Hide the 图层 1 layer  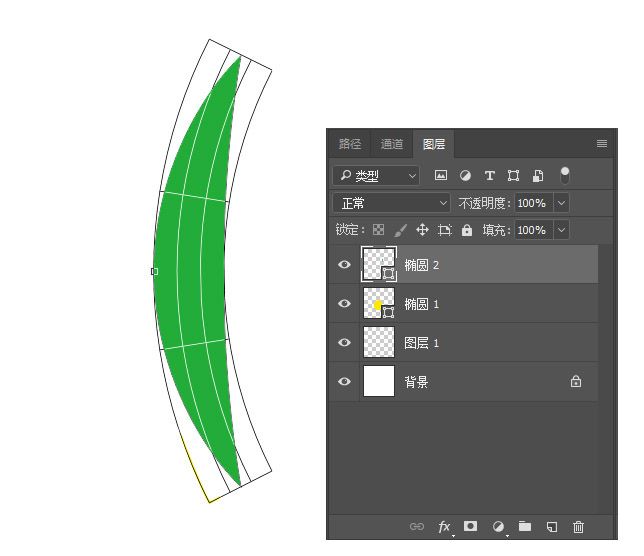point(344,342)
